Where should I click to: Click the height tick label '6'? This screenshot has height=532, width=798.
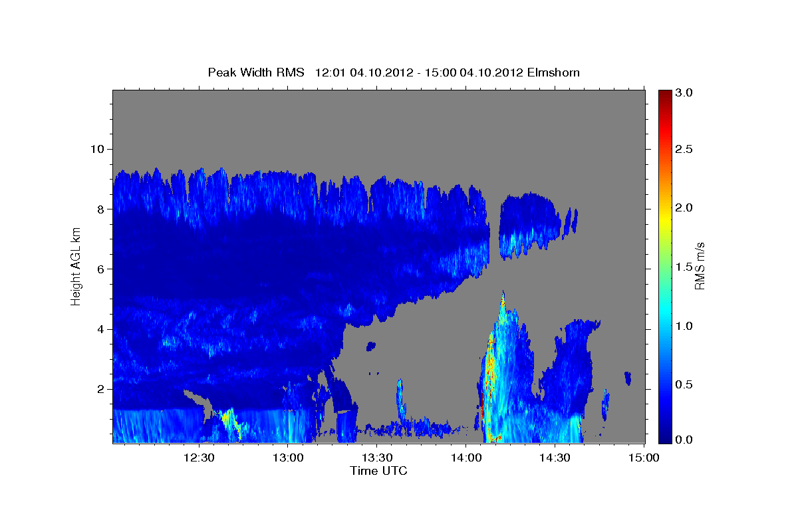[100, 269]
